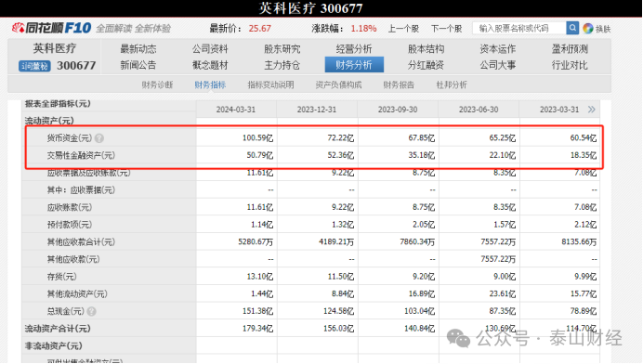This screenshot has width=643, height=364.
Task: Click the 交易性金融资产(元) row label
Action: [x=81, y=156]
